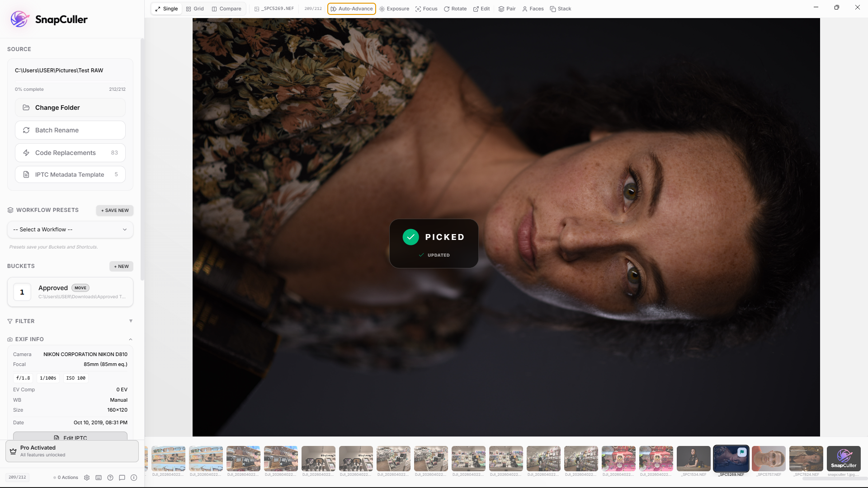Click the _SPC5269.NEF file name in the toolbar
Image resolution: width=868 pixels, height=488 pixels.
pos(278,9)
